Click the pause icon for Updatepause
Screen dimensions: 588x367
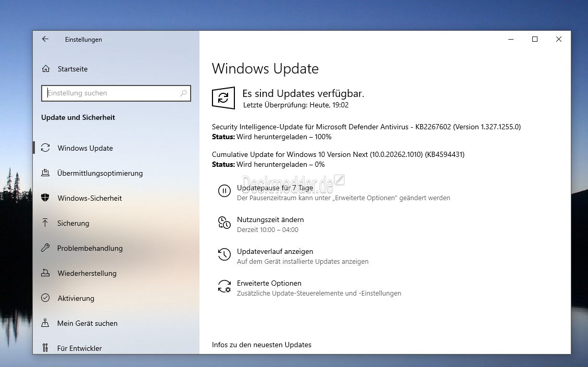pyautogui.click(x=224, y=191)
